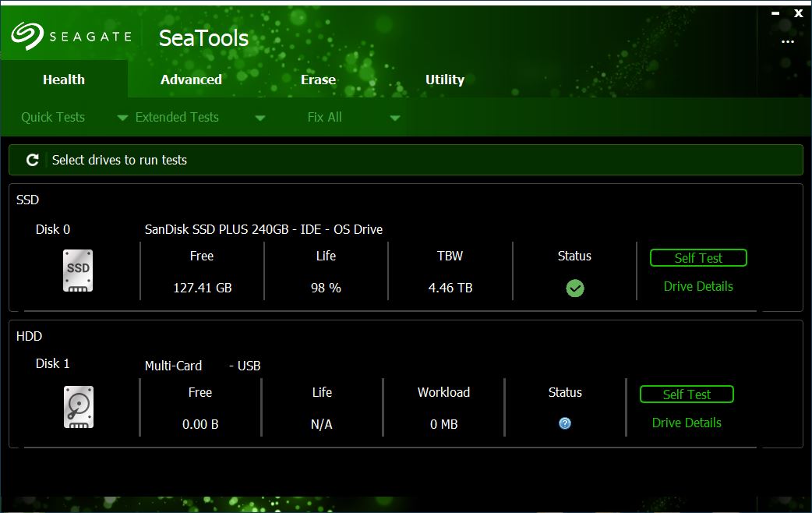Screen dimensions: 812x513
Task: Click the 'Multi-Card - USB' drive name
Action: (203, 366)
